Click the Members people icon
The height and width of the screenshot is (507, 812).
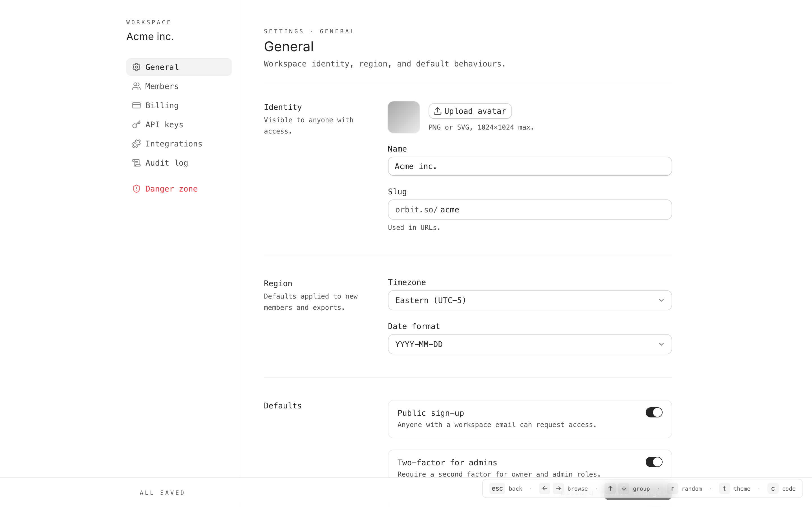tap(136, 86)
